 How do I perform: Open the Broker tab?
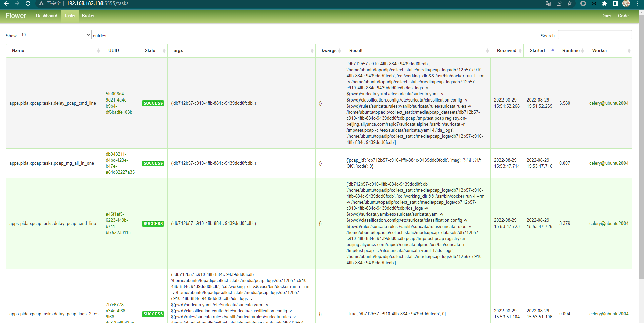(88, 16)
